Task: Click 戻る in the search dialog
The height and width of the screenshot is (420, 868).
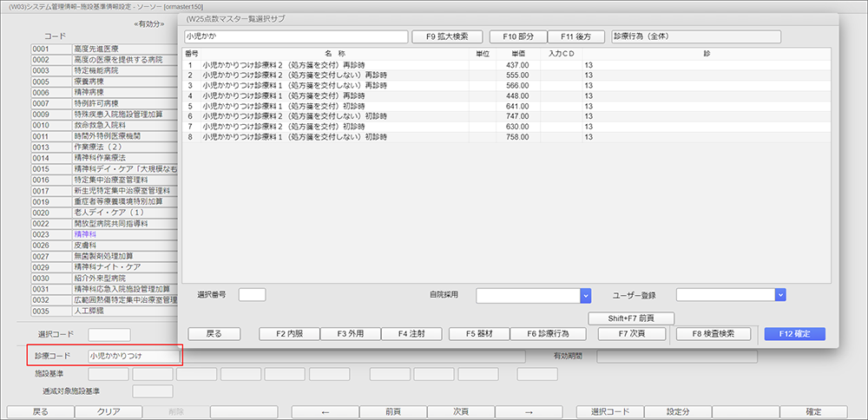Action: pos(214,334)
